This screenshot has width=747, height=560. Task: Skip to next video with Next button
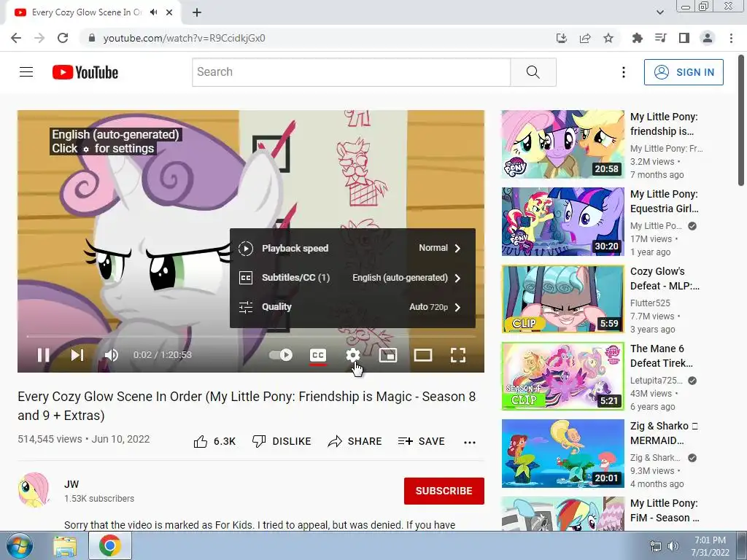(77, 355)
